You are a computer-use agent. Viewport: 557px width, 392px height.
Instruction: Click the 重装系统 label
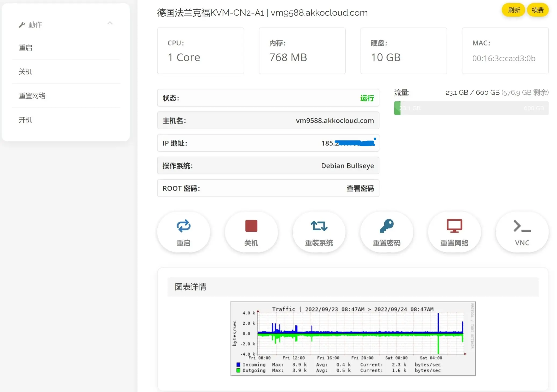[x=319, y=243]
